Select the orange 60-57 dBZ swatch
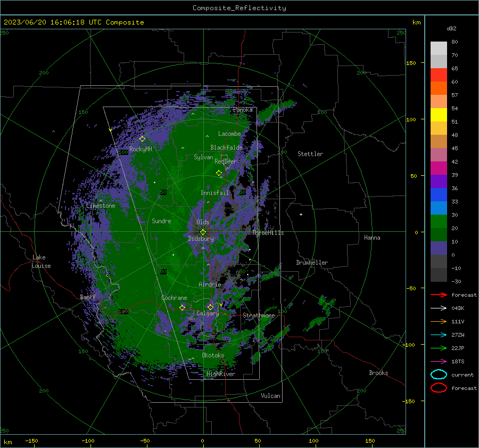The height and width of the screenshot is (448, 479). tap(439, 88)
